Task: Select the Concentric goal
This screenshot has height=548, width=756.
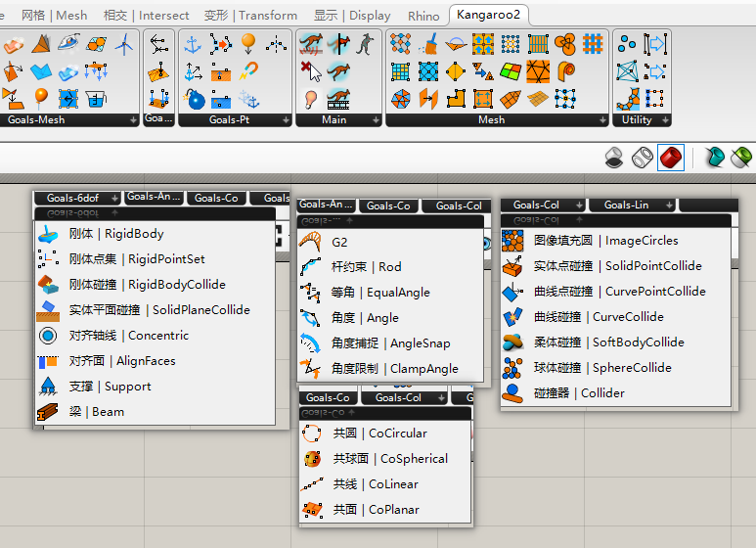Action: point(155,336)
